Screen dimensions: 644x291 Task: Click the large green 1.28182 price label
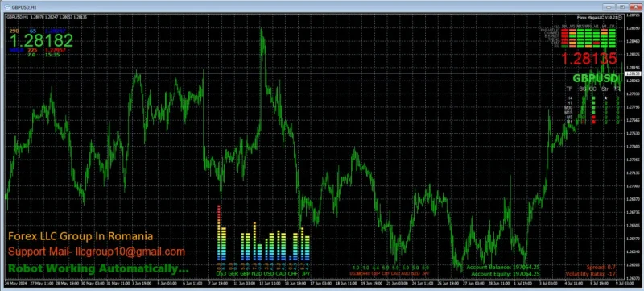tap(42, 40)
